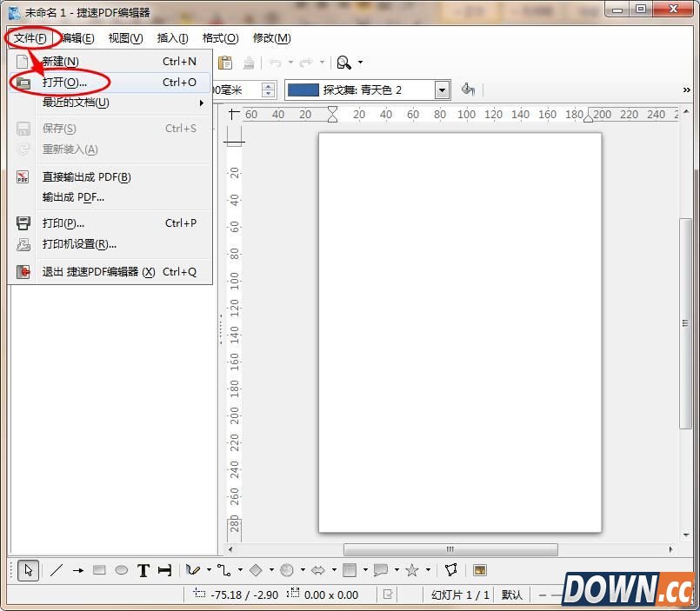Choose the Line drawing tool

coord(57,570)
